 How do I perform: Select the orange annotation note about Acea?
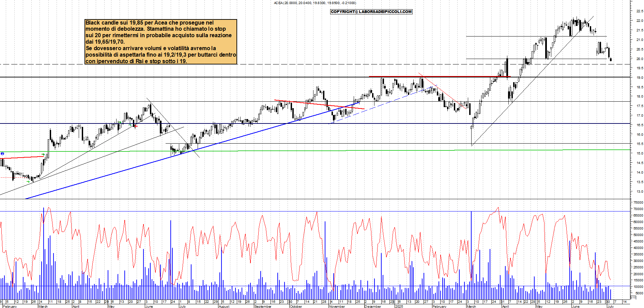(x=161, y=42)
